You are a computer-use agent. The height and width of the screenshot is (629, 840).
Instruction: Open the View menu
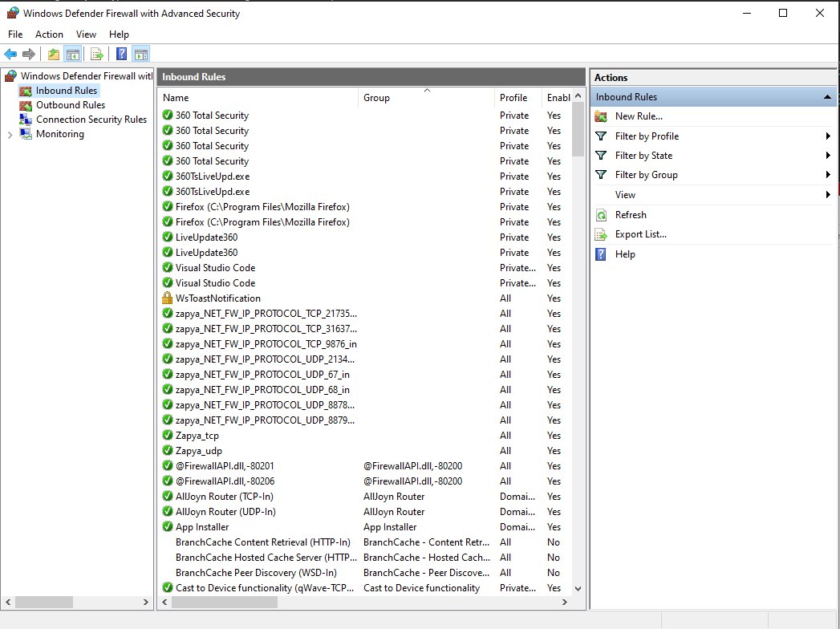click(x=86, y=34)
